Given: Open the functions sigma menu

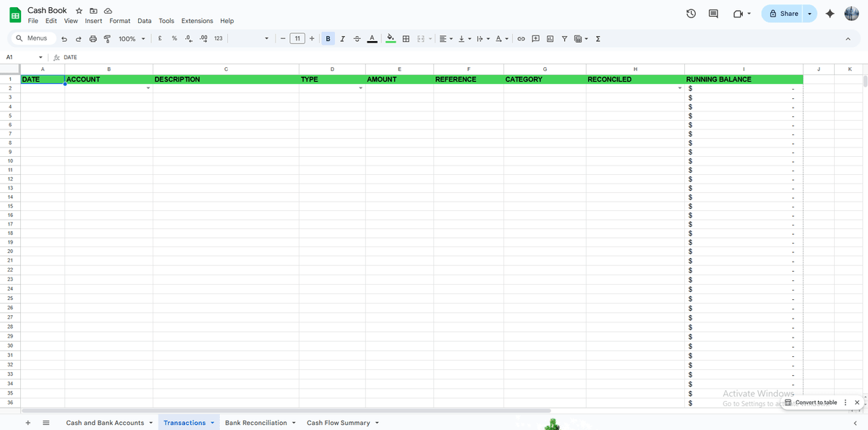Looking at the screenshot, I should click(x=598, y=39).
